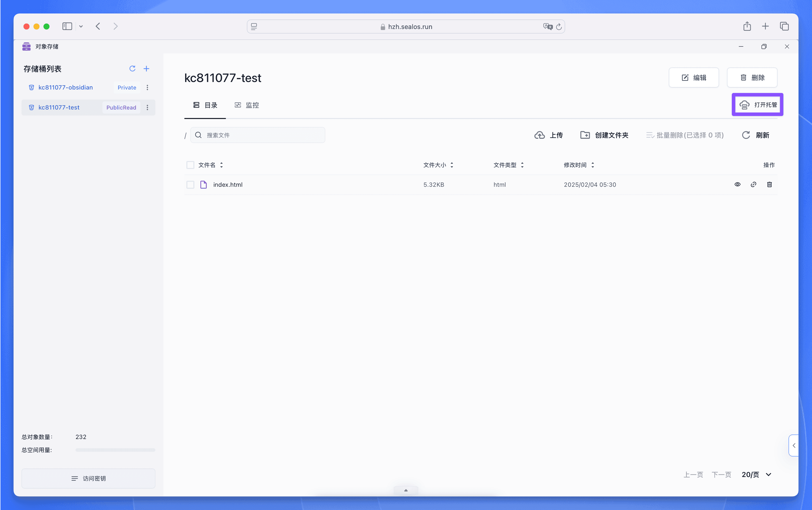Switch to the 监控 tab

(247, 105)
